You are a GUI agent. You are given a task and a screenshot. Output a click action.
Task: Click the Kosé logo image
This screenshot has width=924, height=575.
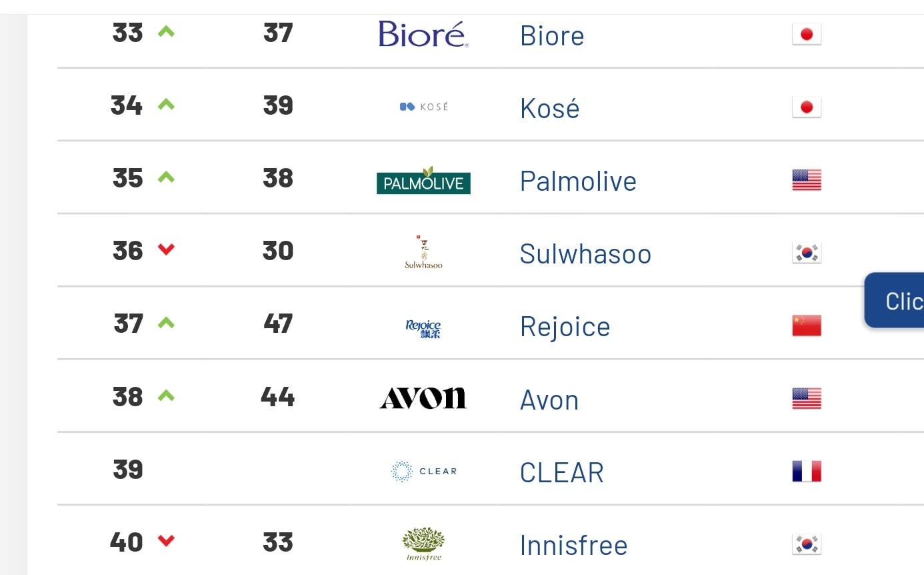pyautogui.click(x=423, y=107)
